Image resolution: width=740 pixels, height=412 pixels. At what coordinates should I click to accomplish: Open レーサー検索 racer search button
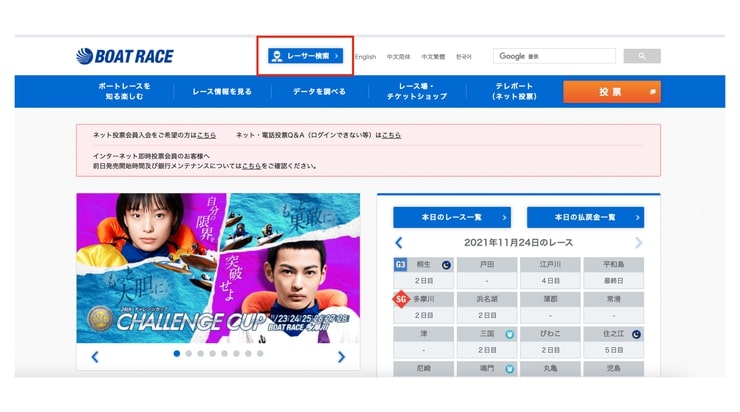point(305,56)
